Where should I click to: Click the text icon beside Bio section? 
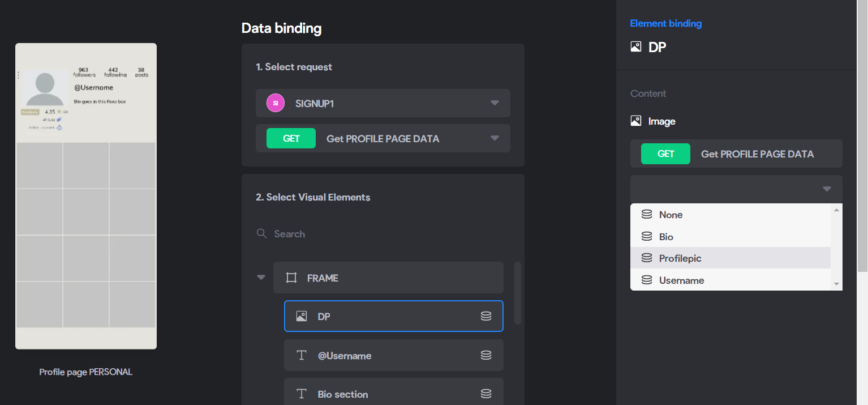[x=302, y=394]
